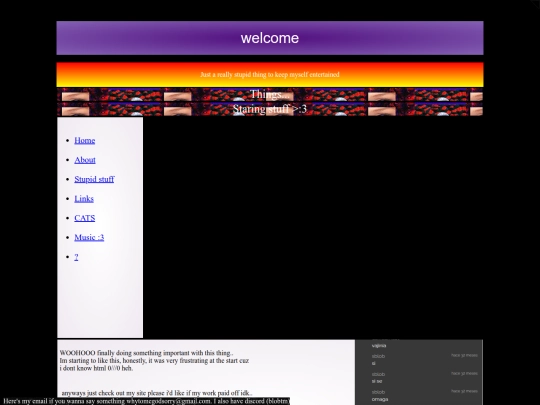
Task: Open the About page link
Action: (85, 160)
